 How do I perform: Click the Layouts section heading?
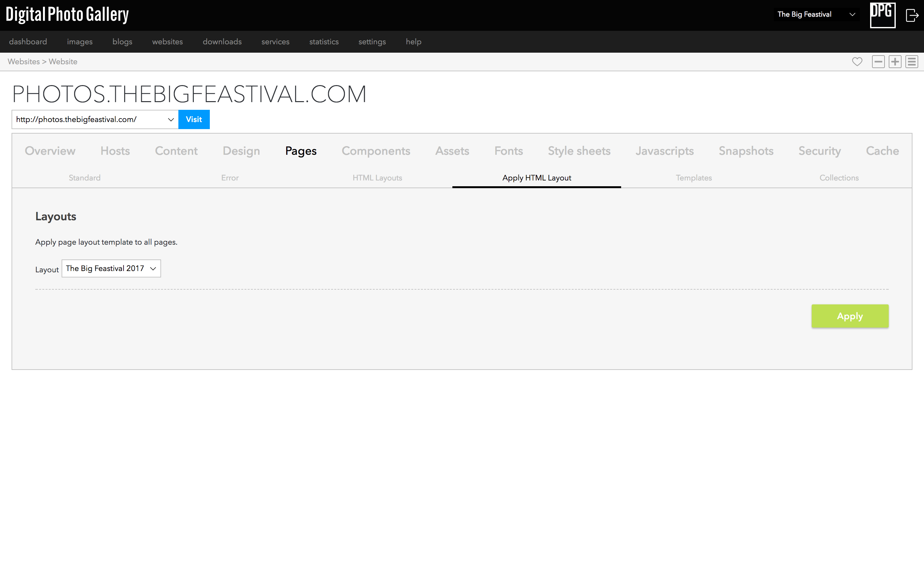[56, 216]
